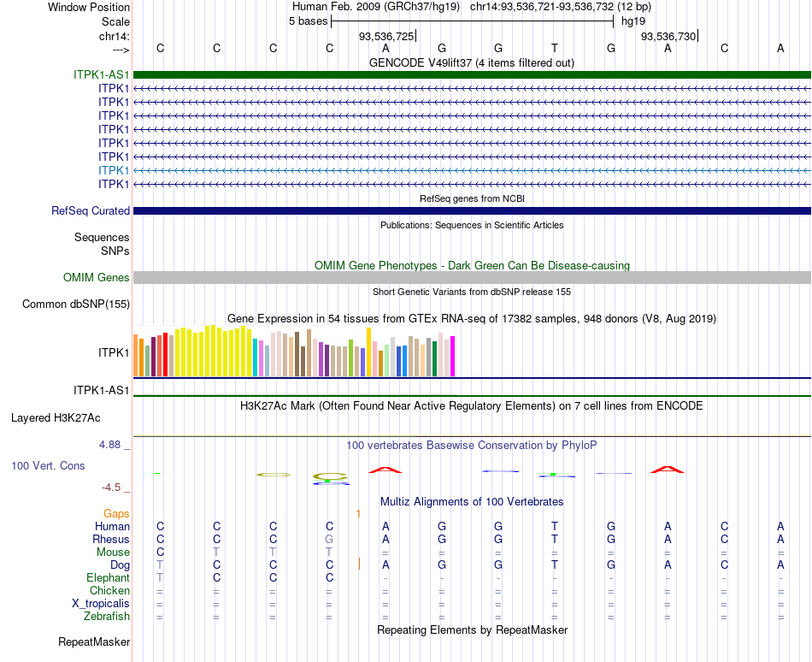This screenshot has width=812, height=662.
Task: Click the ---> strand direction arrow label
Action: (x=121, y=50)
